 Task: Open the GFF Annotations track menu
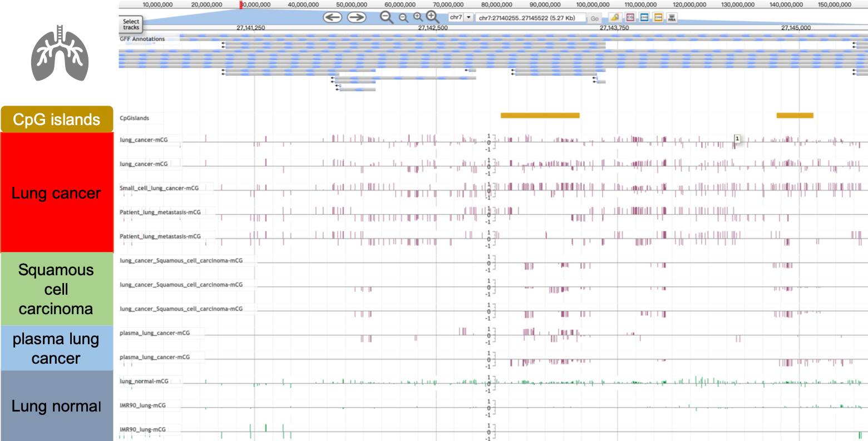point(142,39)
